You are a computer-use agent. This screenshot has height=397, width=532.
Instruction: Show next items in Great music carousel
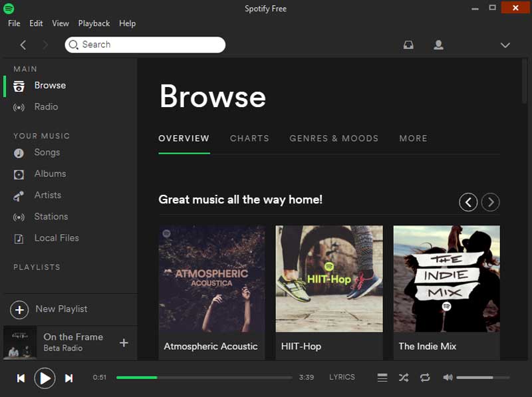tap(490, 202)
